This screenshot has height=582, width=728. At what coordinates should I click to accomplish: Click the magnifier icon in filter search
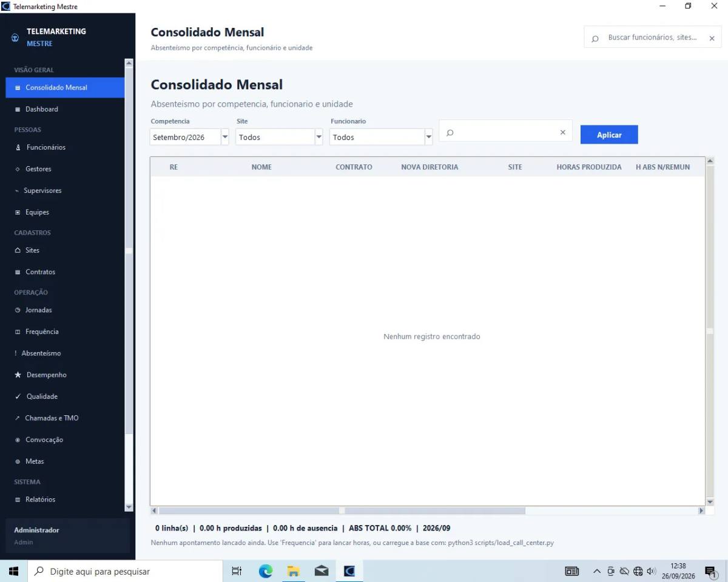pyautogui.click(x=450, y=132)
